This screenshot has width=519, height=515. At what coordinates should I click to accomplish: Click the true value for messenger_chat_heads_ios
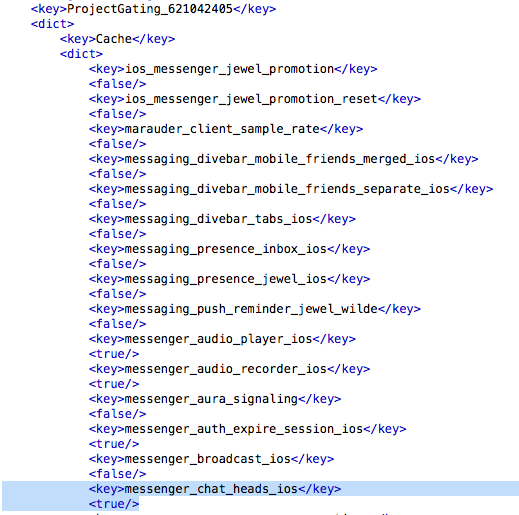tap(114, 504)
